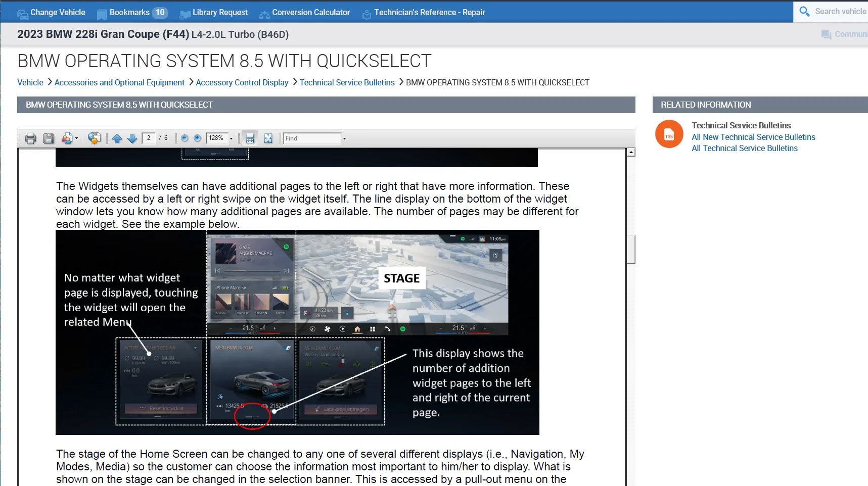Click the Related Information panel header

click(x=760, y=105)
